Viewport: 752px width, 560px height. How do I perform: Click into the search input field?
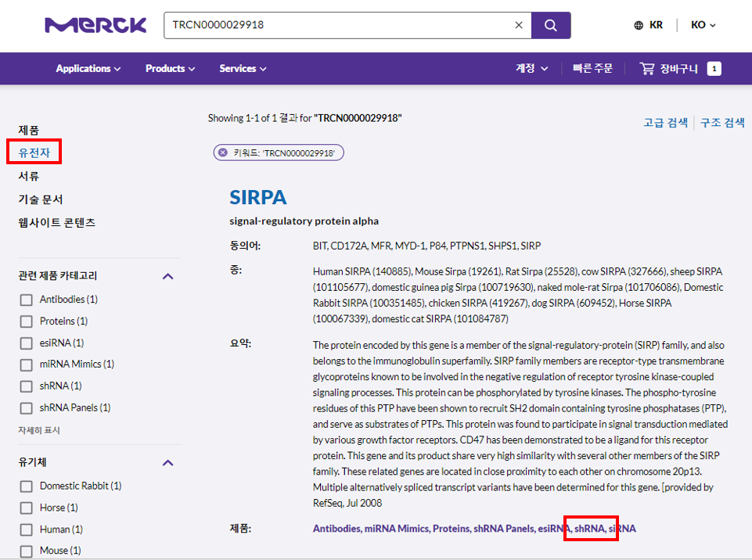point(336,25)
